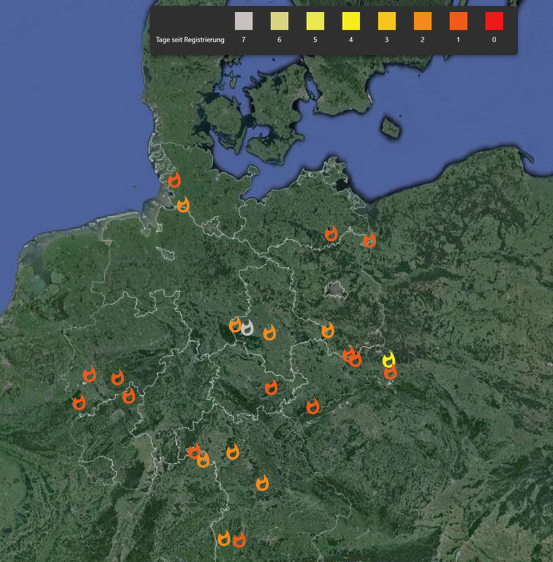Select the bright yellow swatch for 4 days
This screenshot has height=562, width=553.
[x=351, y=21]
